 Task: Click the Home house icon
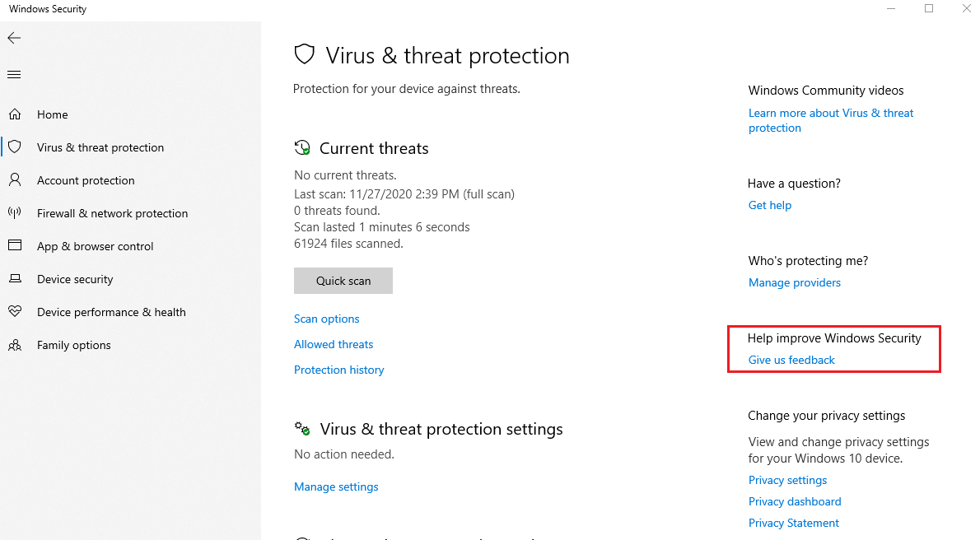14,114
